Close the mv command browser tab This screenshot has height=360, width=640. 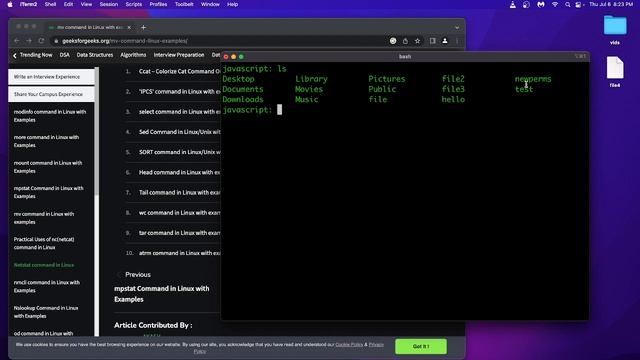pos(129,27)
